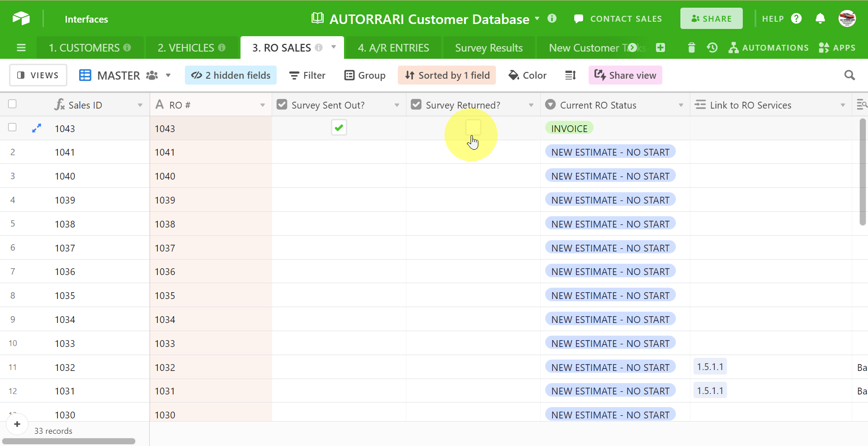Open the 2 hidden fields menu
Viewport: 868px width, 446px height.
231,75
